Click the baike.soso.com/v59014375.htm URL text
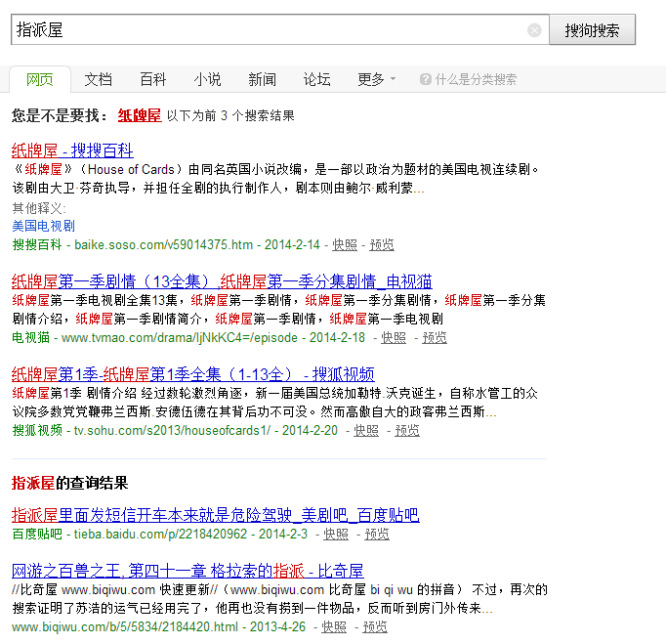The image size is (666, 644). 163,245
